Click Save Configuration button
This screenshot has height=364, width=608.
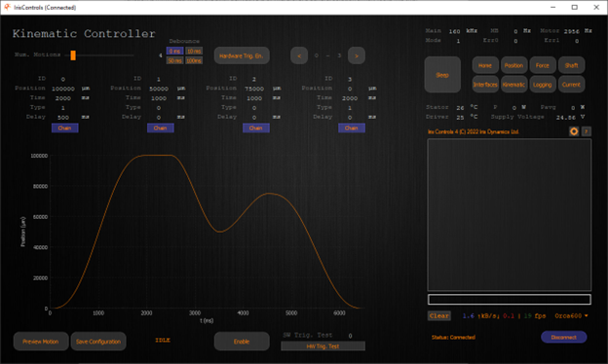[x=98, y=342]
